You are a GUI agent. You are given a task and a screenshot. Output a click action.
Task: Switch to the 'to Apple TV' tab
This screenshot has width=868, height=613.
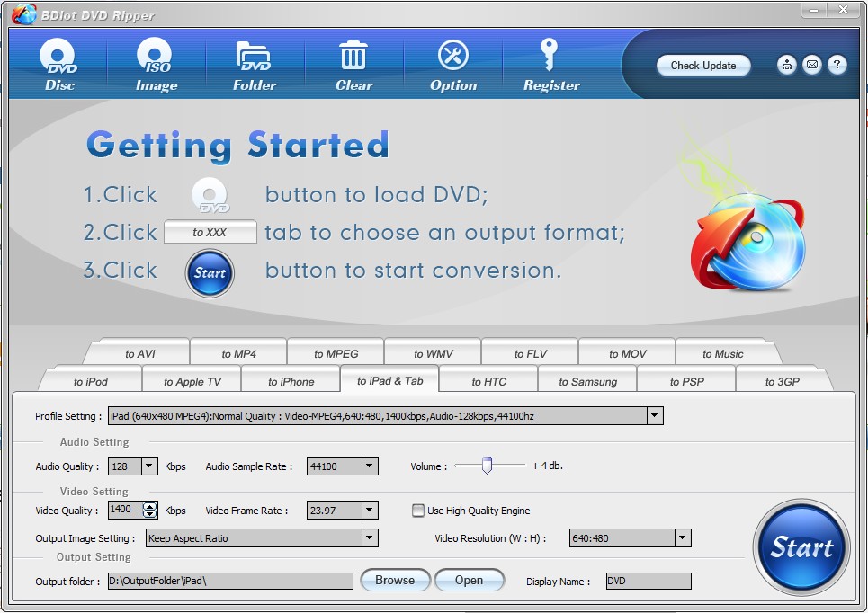tap(192, 381)
